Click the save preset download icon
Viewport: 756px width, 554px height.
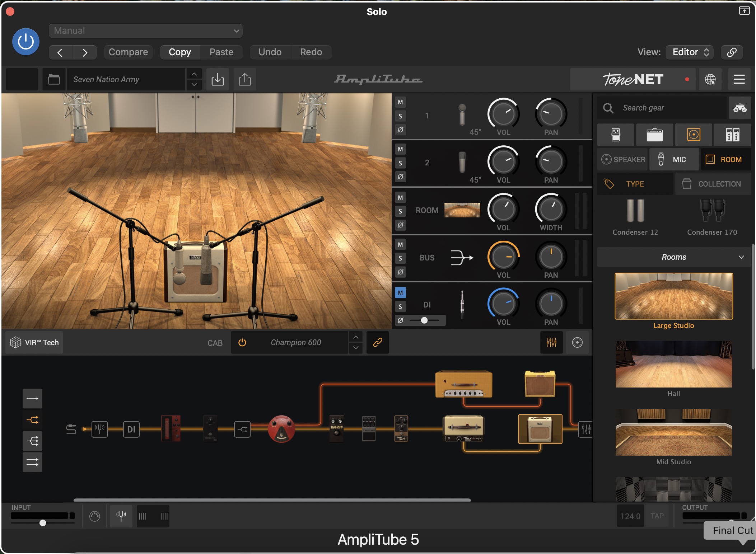(218, 79)
